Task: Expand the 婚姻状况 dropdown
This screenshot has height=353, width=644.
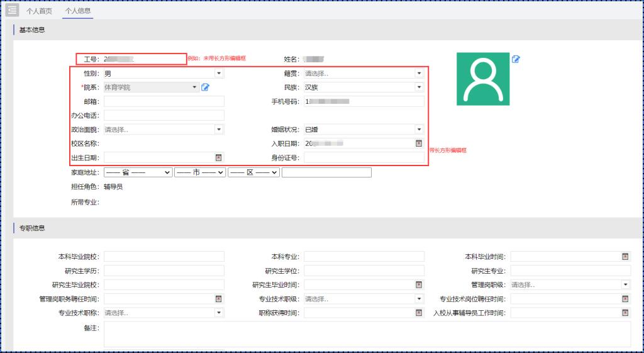Action: click(419, 130)
